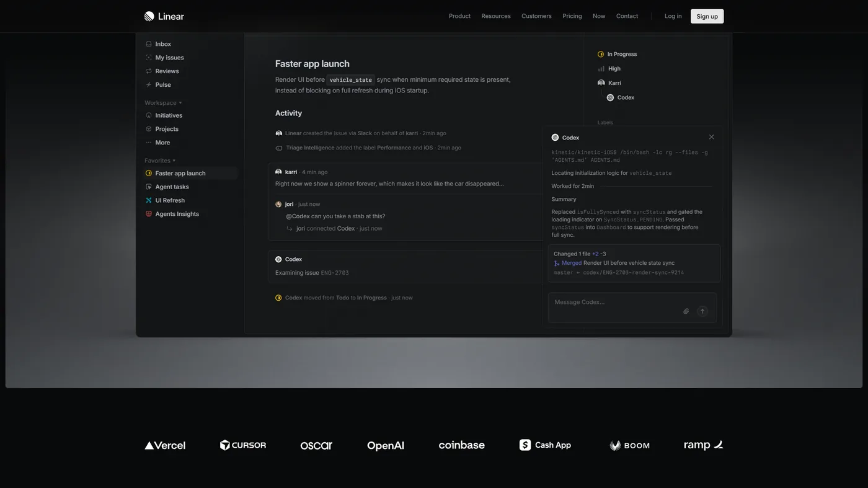Click the Pulse lightning icon
Screen dimensions: 868x488
pyautogui.click(x=149, y=85)
